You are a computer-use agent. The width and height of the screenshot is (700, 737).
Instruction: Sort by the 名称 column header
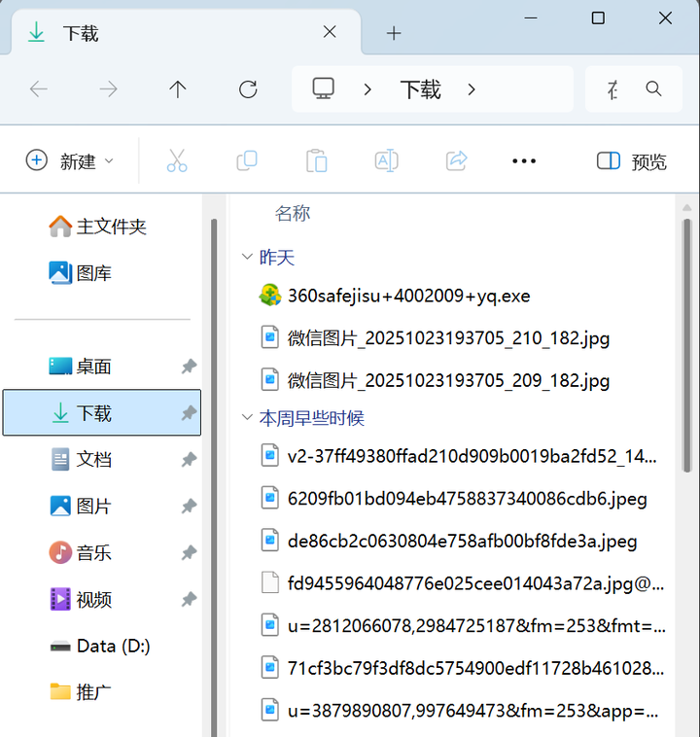(293, 213)
